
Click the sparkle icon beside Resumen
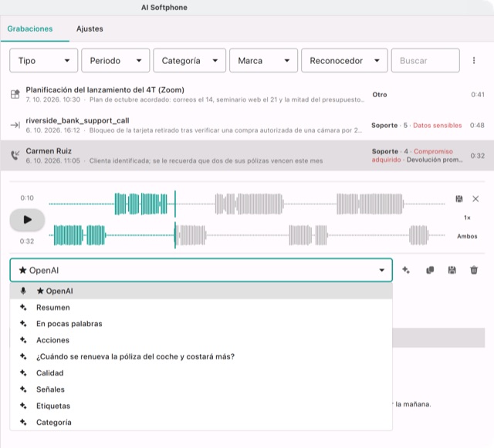[x=23, y=307]
